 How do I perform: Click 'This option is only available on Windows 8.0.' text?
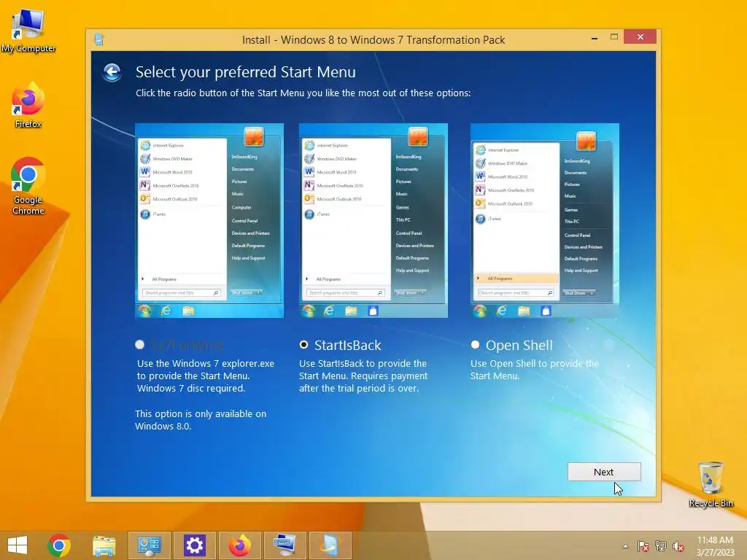tap(201, 420)
